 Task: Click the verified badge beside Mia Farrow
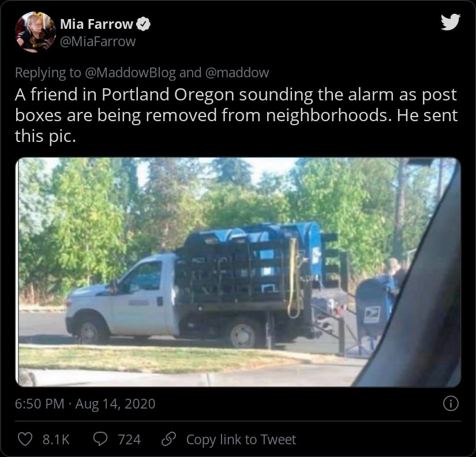click(x=143, y=24)
